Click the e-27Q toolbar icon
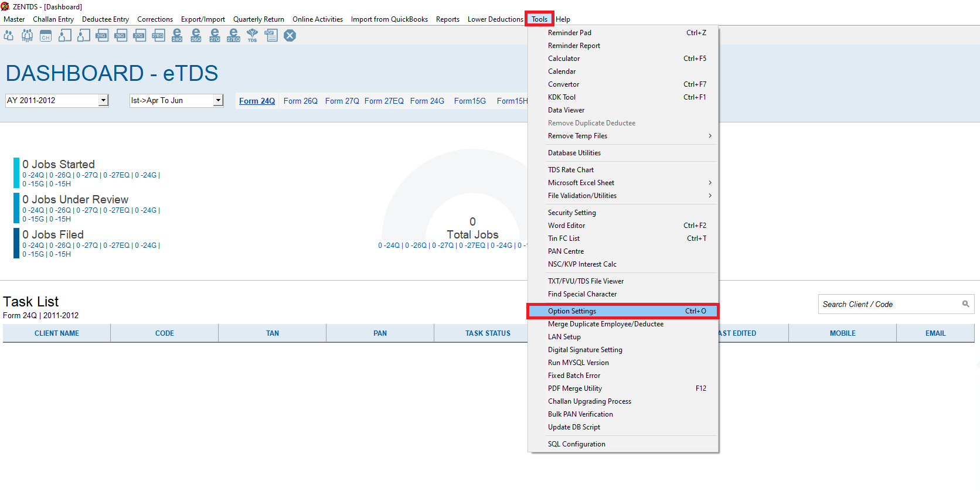This screenshot has width=980, height=491. 215,36
